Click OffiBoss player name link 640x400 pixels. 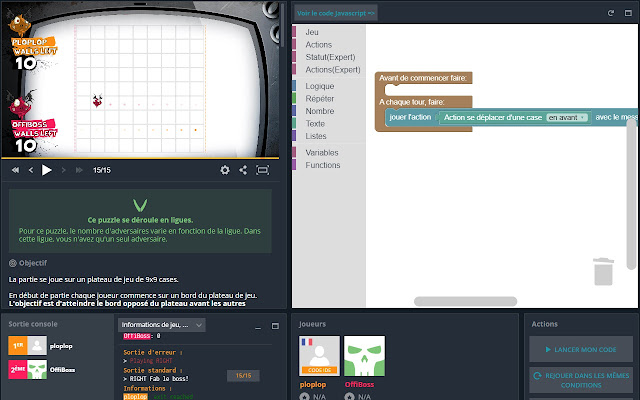(x=359, y=384)
